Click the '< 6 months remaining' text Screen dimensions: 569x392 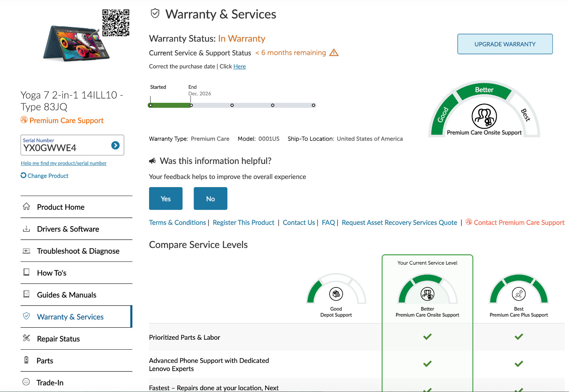click(290, 53)
